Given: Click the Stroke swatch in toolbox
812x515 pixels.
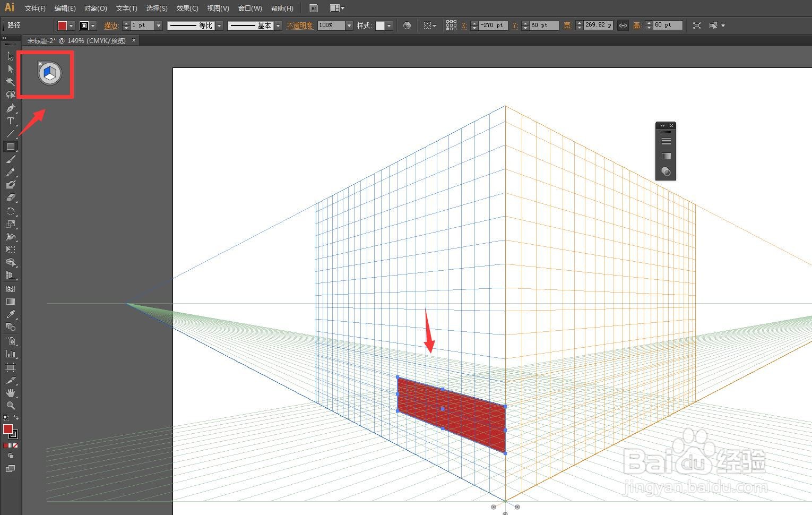Looking at the screenshot, I should click(x=14, y=435).
